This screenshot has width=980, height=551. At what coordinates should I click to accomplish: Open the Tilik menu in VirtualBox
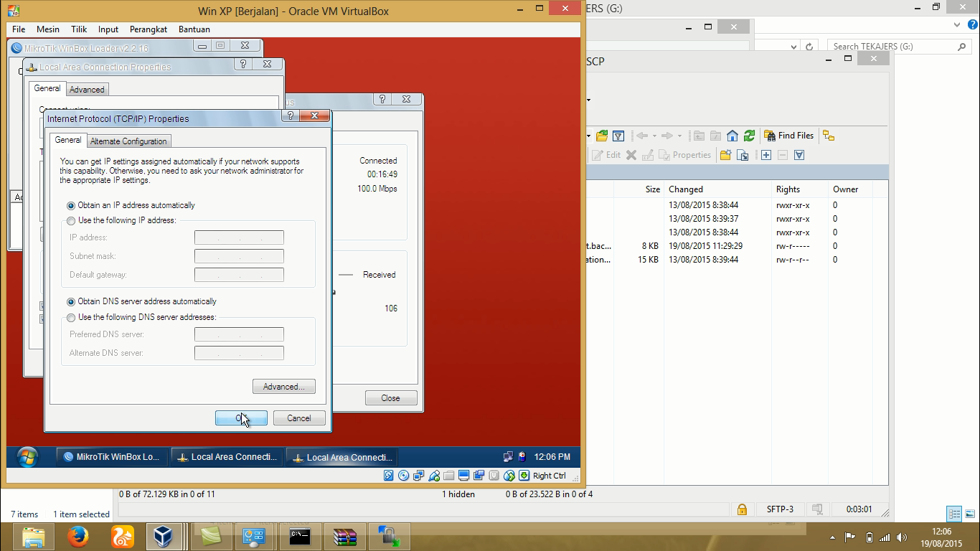(x=79, y=29)
